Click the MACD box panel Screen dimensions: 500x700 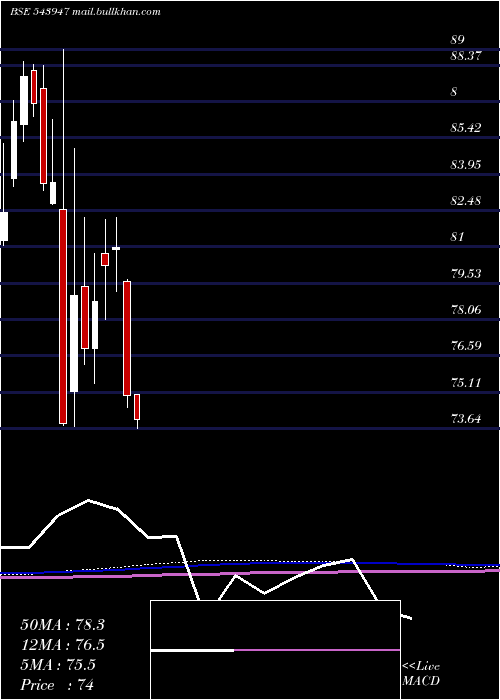pos(275,650)
